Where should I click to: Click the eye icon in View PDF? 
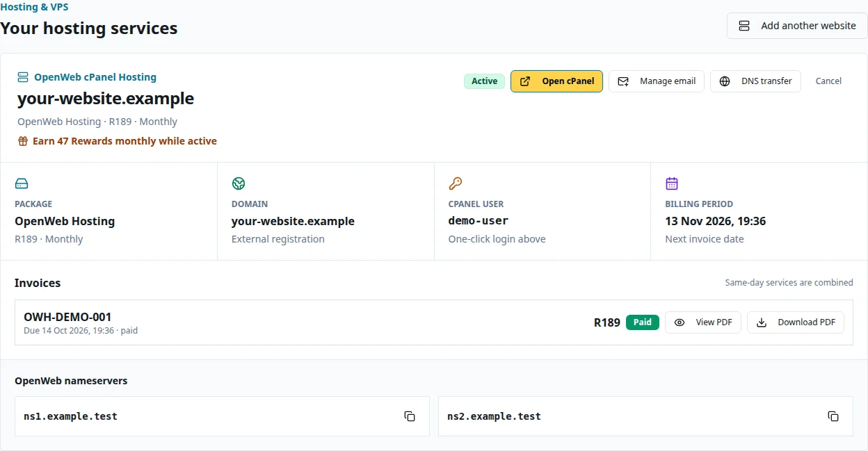click(680, 322)
